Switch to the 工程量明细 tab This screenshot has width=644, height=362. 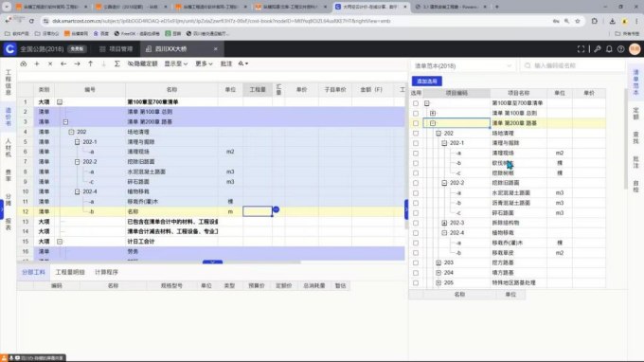pos(70,272)
